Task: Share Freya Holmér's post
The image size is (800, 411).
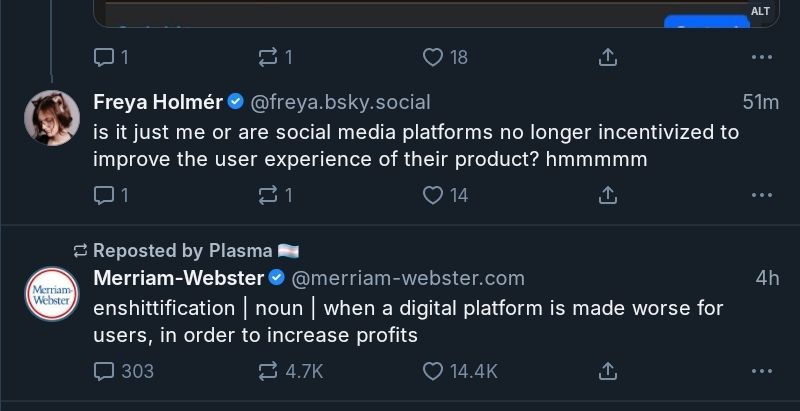Action: (x=607, y=196)
